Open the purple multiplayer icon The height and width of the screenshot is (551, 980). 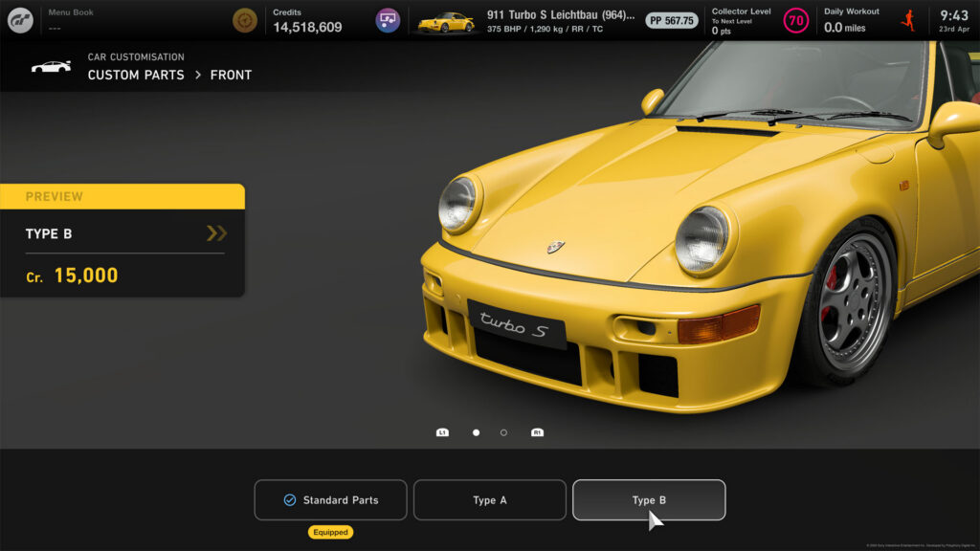[388, 21]
